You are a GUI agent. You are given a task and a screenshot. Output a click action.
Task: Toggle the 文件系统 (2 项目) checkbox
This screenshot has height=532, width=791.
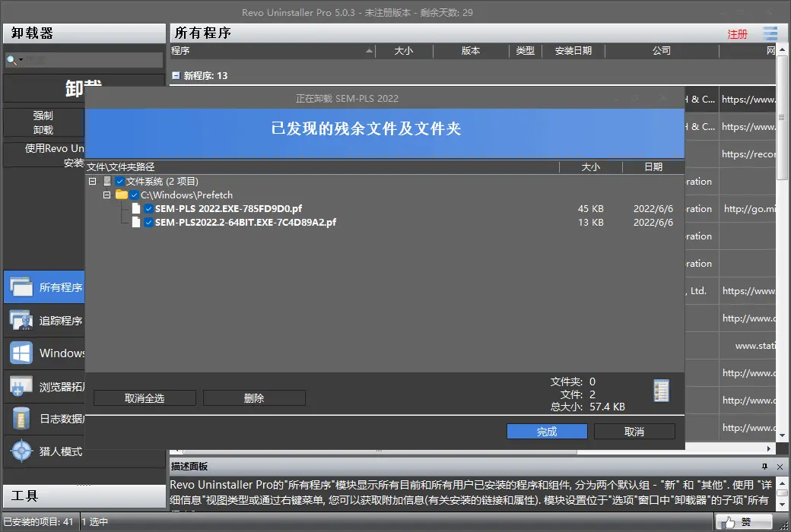(x=119, y=181)
